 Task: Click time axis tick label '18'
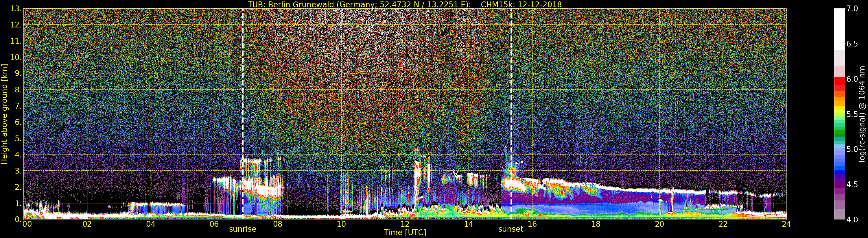596,224
